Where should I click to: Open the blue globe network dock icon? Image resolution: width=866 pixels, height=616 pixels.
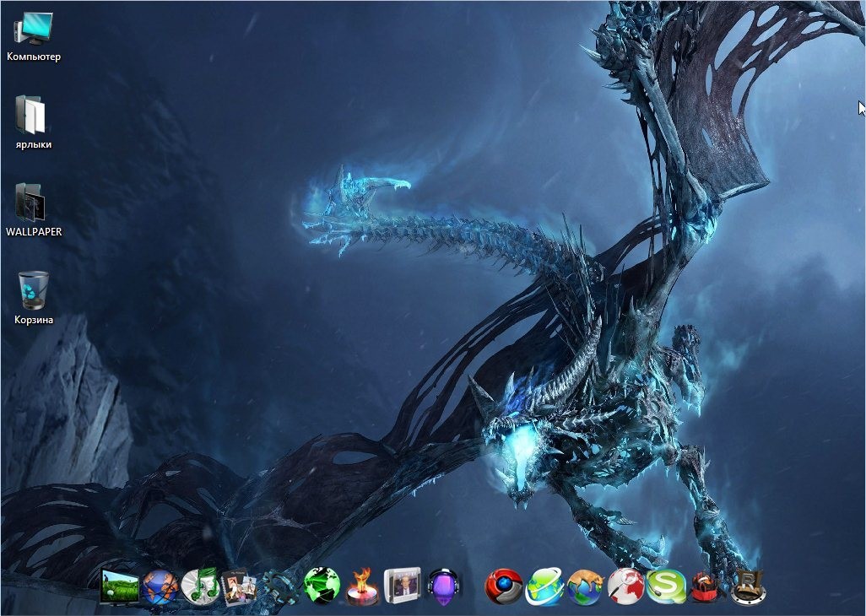coord(160,586)
